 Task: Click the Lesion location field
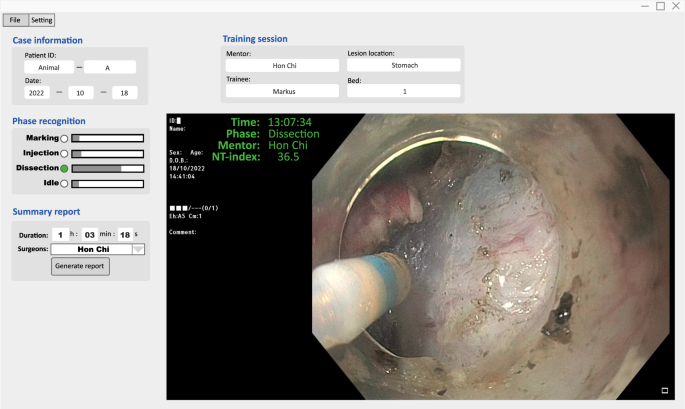(403, 65)
